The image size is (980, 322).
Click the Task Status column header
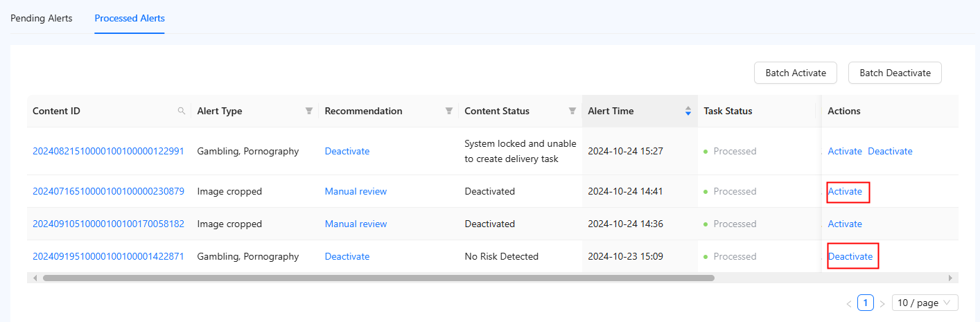click(x=728, y=111)
